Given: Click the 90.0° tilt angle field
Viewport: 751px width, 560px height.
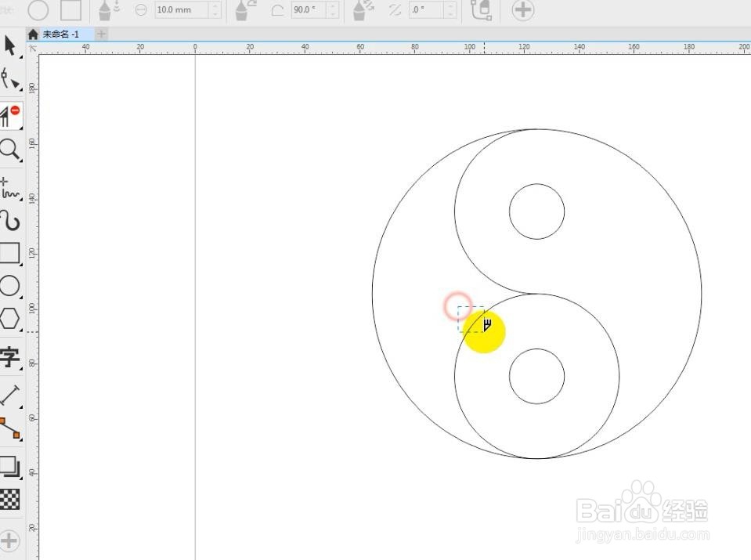Looking at the screenshot, I should point(309,9).
